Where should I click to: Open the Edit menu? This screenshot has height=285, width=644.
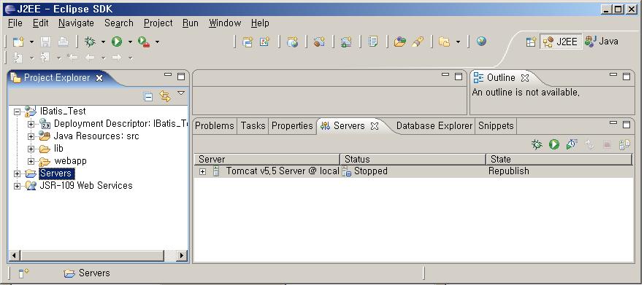click(x=41, y=23)
